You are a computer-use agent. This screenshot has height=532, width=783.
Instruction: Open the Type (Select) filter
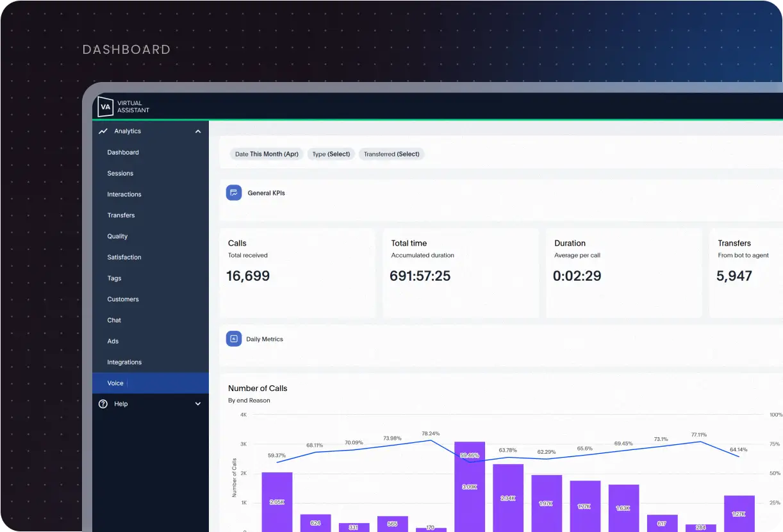tap(331, 154)
